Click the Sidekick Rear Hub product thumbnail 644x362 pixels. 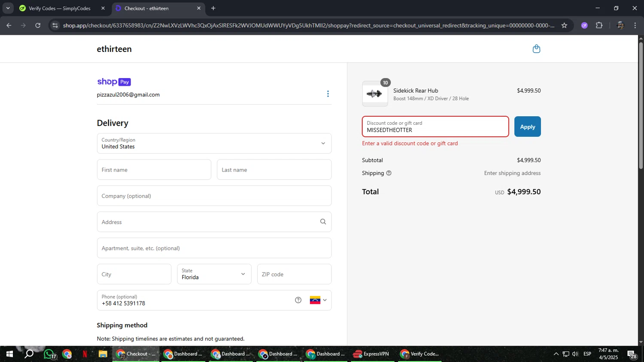point(375,94)
